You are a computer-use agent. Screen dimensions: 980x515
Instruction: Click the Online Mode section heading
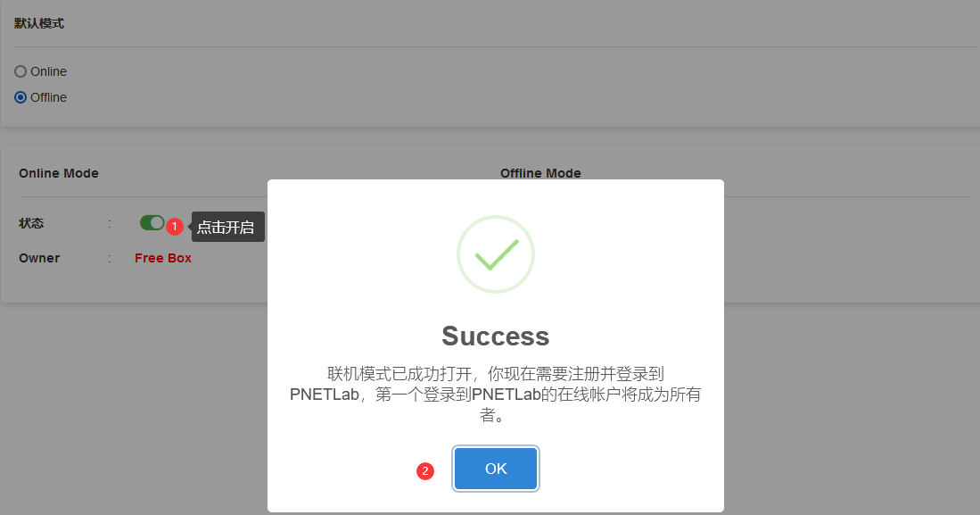(59, 173)
